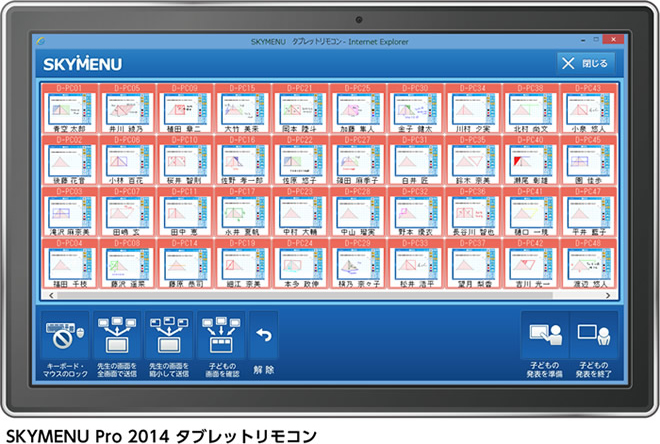
Task: Open thumbnail labeled D-PC10
Action: (x=184, y=160)
